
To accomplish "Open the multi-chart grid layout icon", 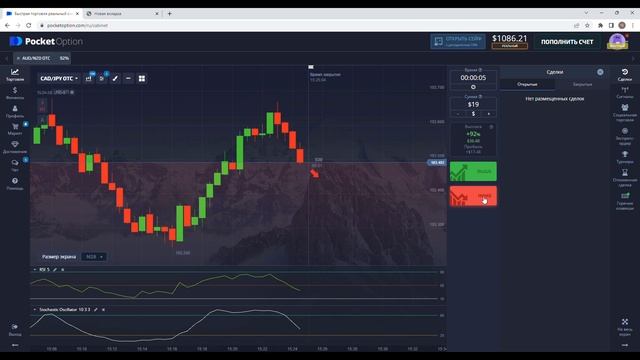I will 142,78.
